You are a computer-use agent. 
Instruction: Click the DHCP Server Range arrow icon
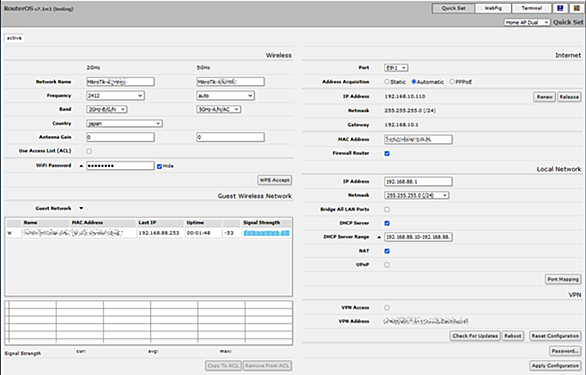pos(379,237)
